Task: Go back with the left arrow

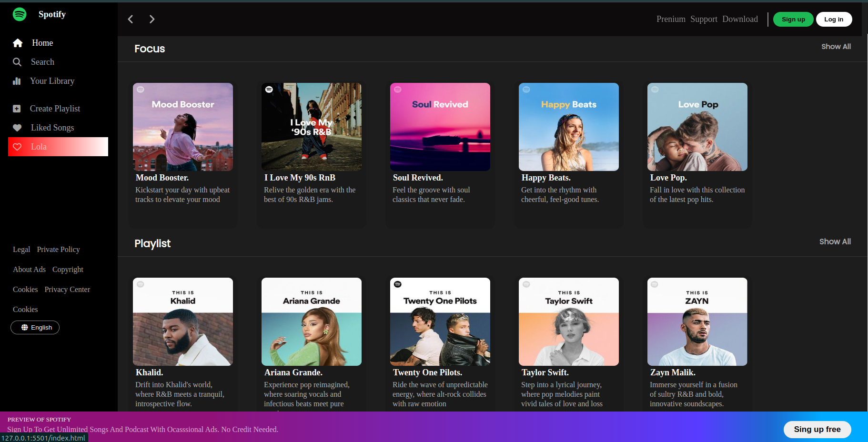Action: tap(131, 19)
